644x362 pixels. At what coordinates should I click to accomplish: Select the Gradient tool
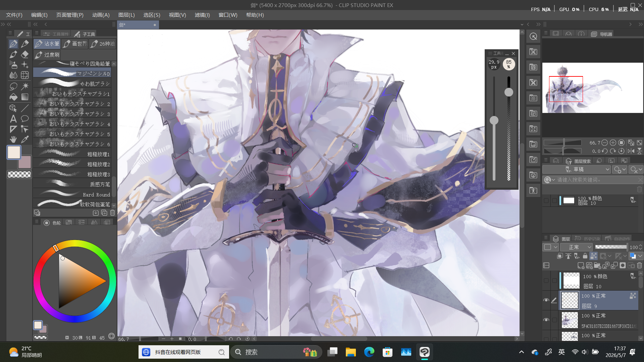point(25,97)
